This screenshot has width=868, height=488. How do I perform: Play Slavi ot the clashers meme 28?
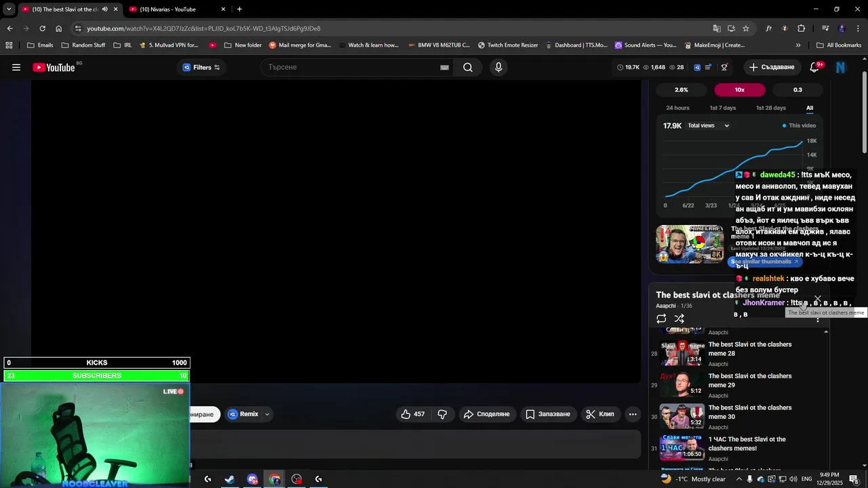[682, 353]
